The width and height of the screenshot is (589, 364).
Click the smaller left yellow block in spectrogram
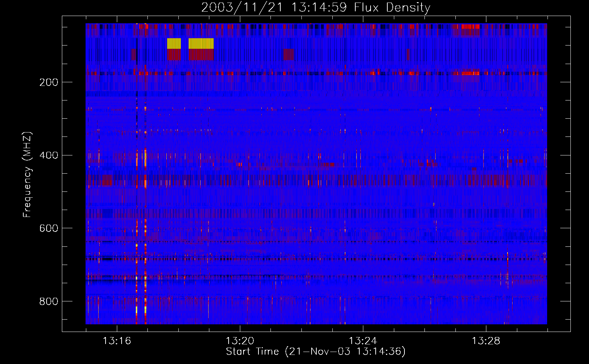(174, 43)
